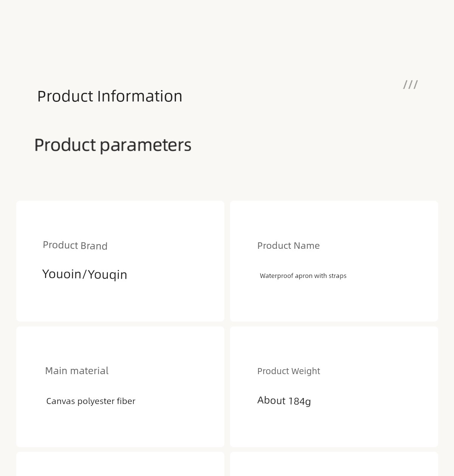
Task: Click the "Product Information" heading
Action: click(x=110, y=96)
